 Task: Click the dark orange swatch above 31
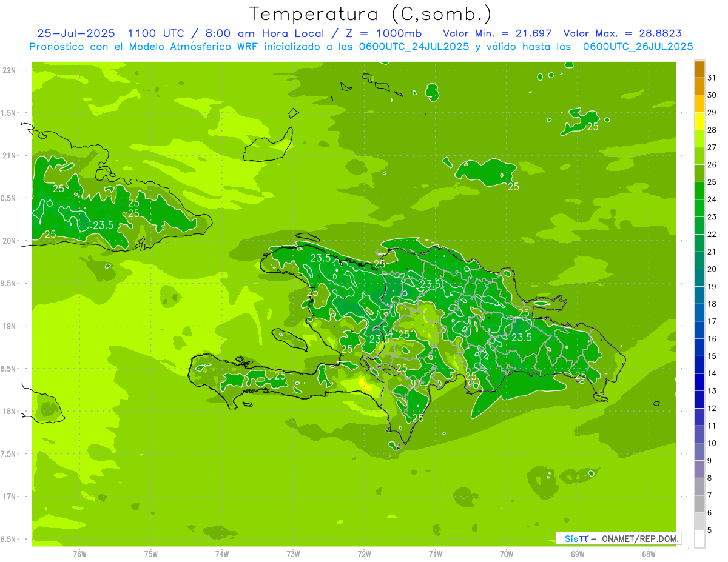tap(699, 69)
